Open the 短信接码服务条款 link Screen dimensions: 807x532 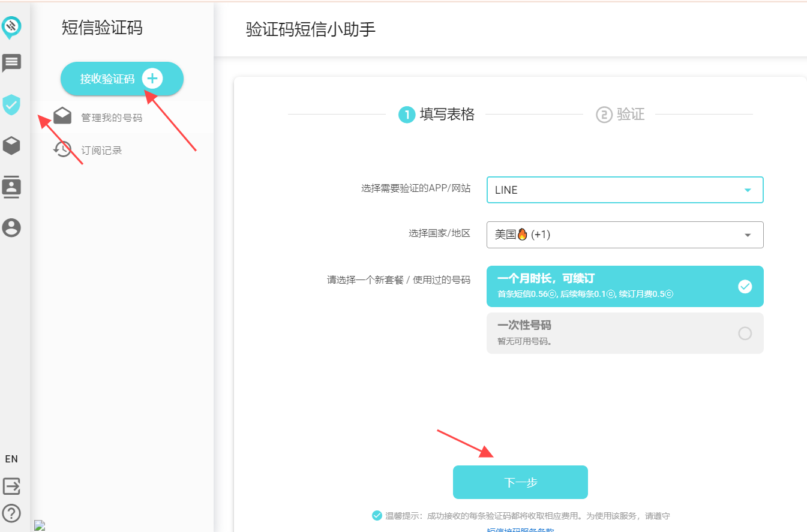click(520, 530)
